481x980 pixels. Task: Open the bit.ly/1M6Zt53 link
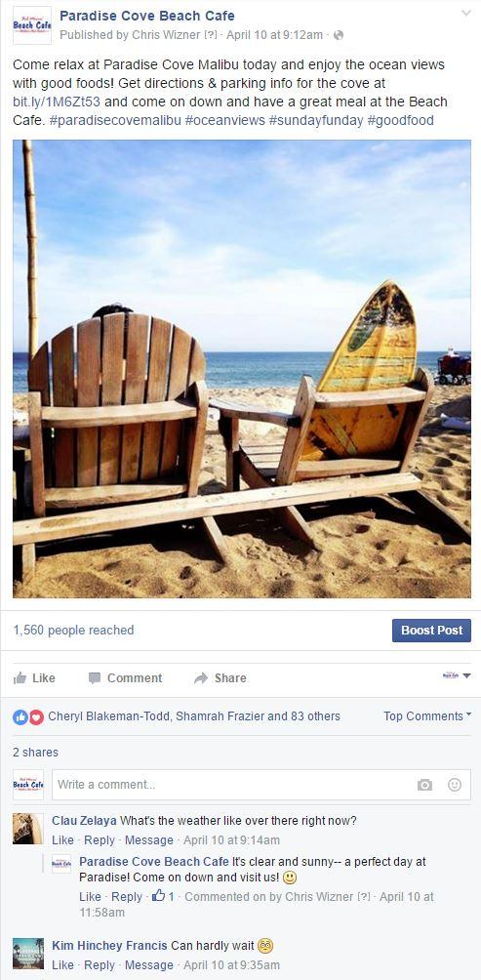[57, 102]
